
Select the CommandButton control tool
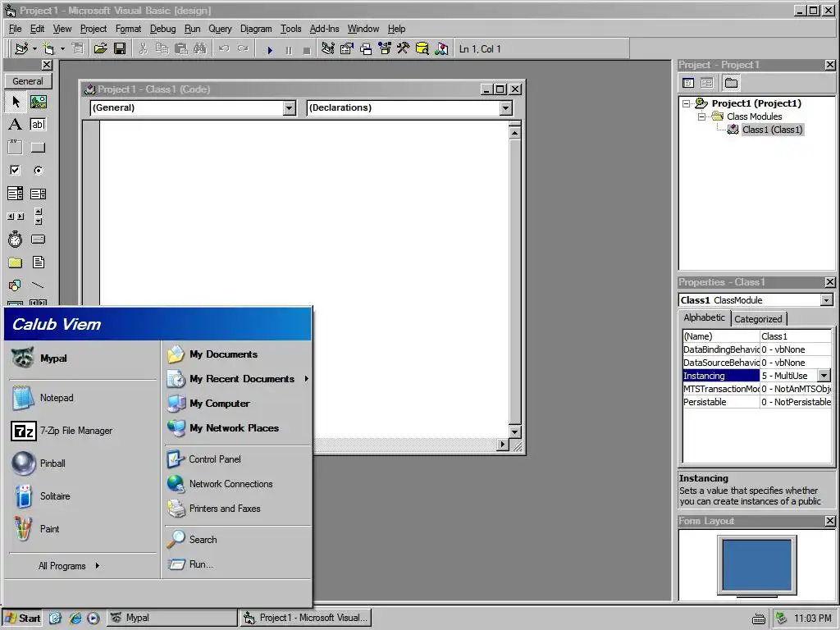(38, 148)
